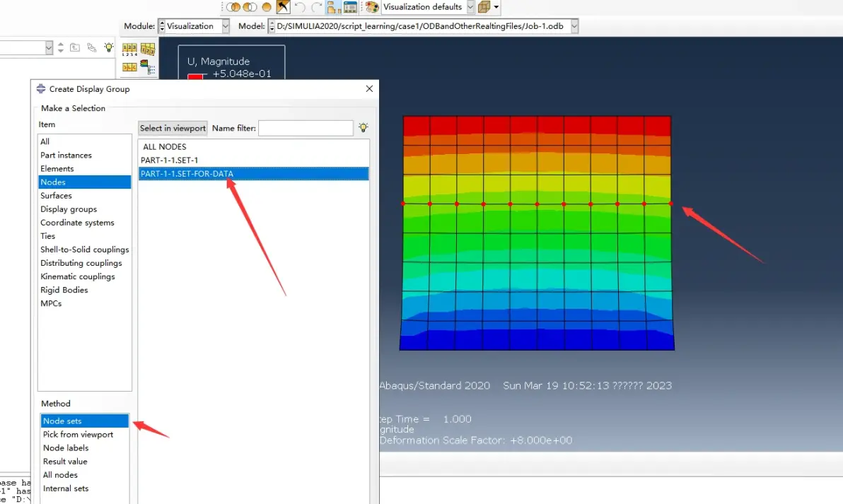Screen dimensions: 843x504
Task: Click the undo arrow in the toolbar
Action: coord(300,7)
